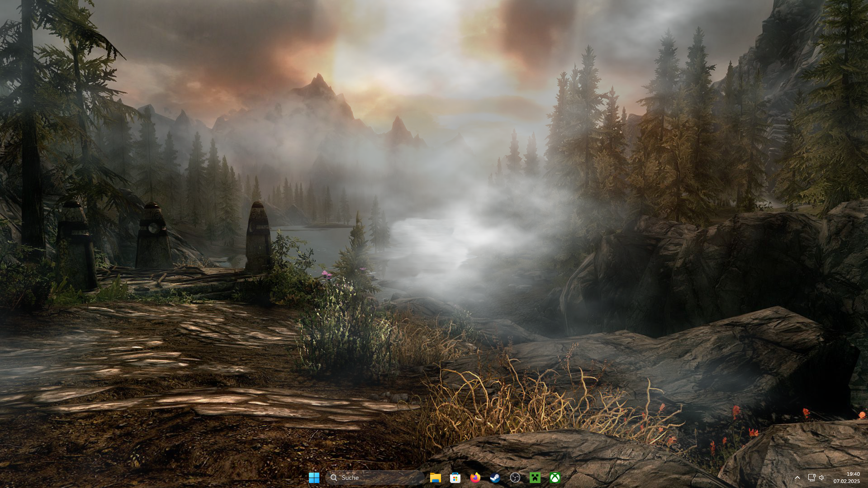868x488 pixels.
Task: Open network settings tray icon
Action: 811,478
